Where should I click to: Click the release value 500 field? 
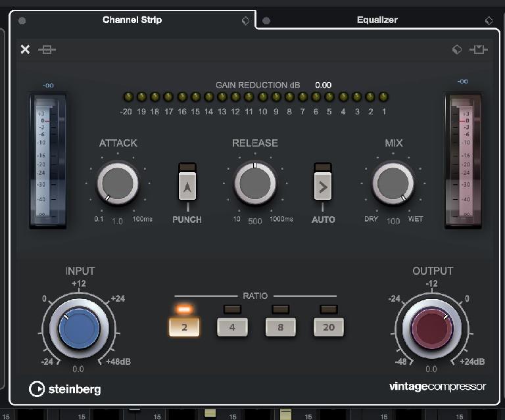point(254,222)
